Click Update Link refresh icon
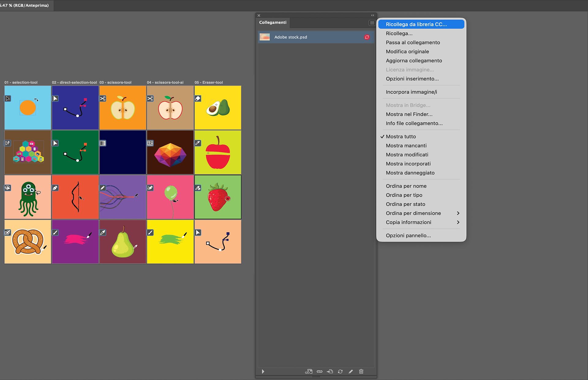Image resolution: width=588 pixels, height=380 pixels. coord(340,371)
